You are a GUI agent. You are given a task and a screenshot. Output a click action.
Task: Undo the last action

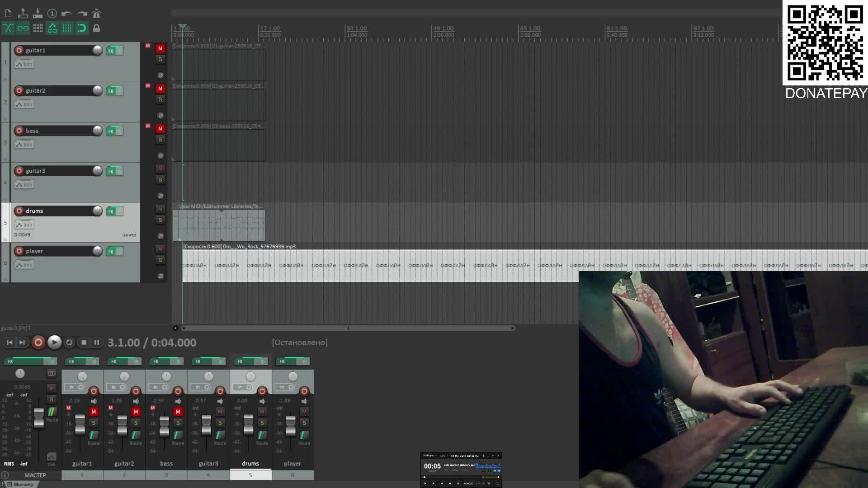(x=67, y=14)
